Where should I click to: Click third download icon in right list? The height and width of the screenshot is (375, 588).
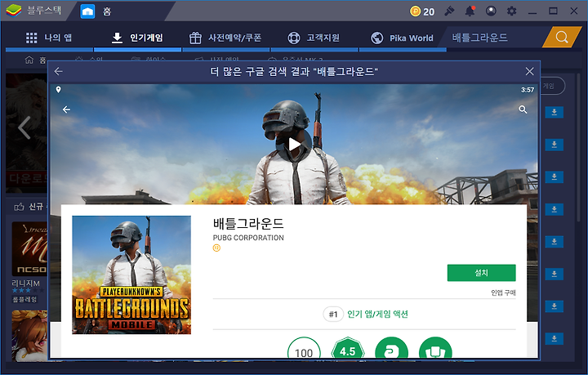555,176
